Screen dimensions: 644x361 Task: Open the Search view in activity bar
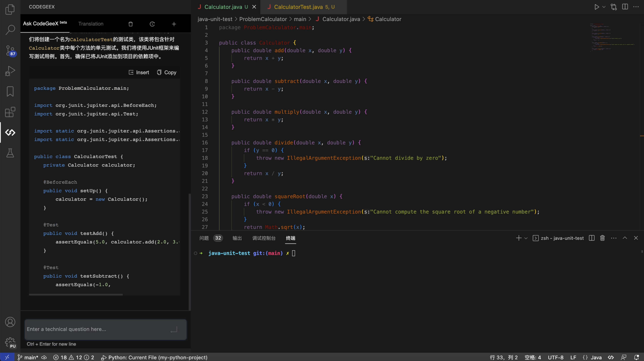(10, 30)
